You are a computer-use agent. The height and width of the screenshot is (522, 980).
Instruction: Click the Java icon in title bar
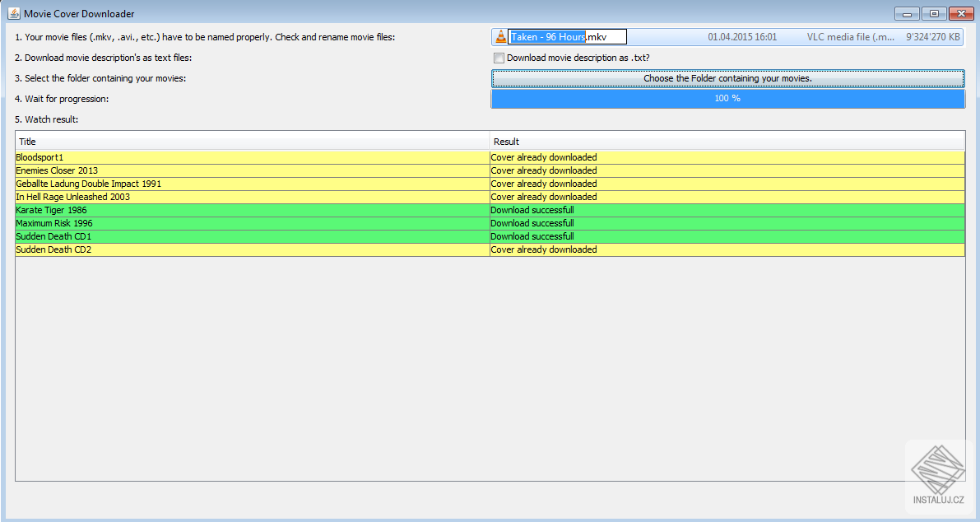click(x=14, y=13)
